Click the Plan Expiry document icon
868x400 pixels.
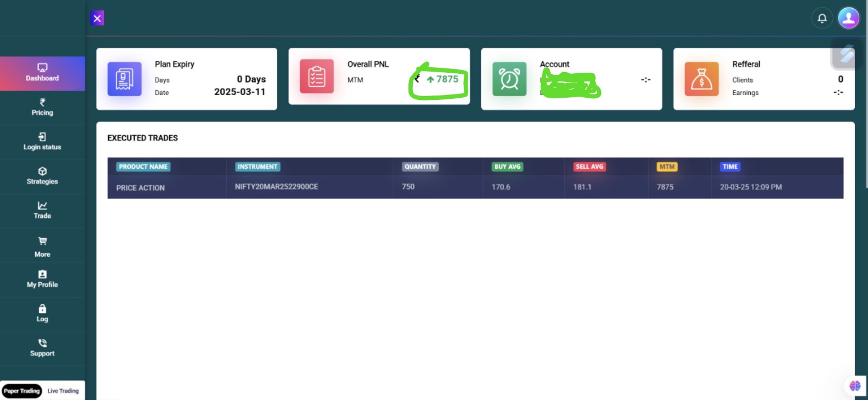point(124,79)
